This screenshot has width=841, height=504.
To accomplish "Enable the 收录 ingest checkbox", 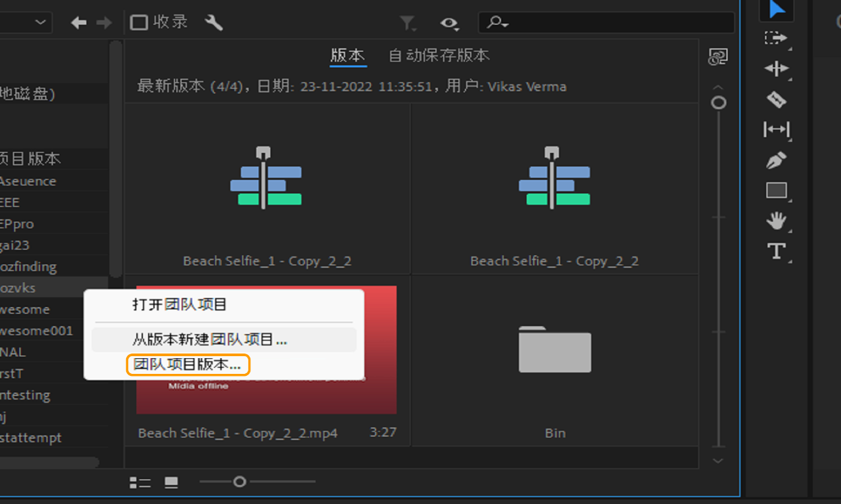I will (139, 23).
